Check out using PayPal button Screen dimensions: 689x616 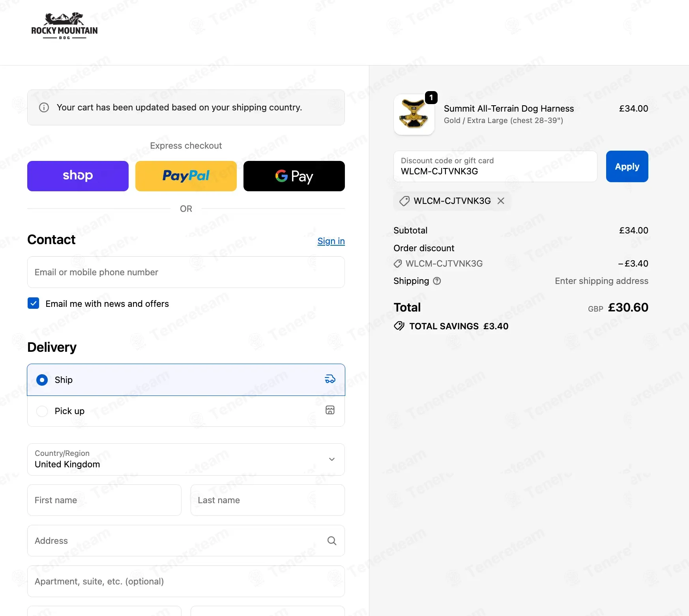click(186, 176)
